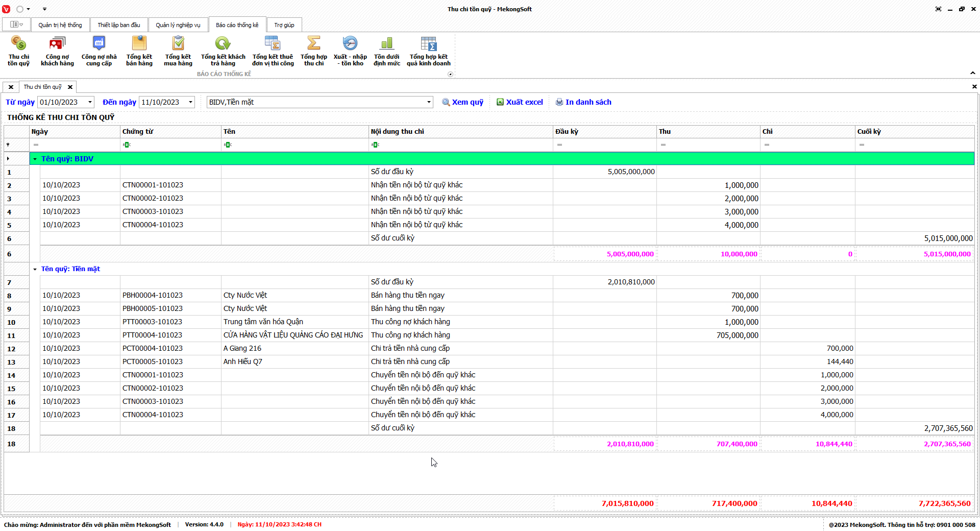The width and height of the screenshot is (980, 531).
Task: Close the Thu chi tồn quỹ document tab
Action: coord(70,87)
